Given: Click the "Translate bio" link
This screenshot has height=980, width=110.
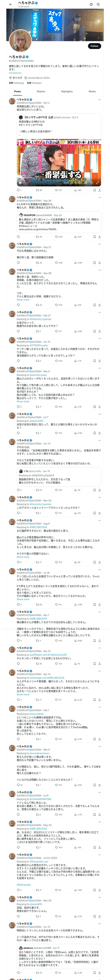Looking at the screenshot, I should coord(15,73).
